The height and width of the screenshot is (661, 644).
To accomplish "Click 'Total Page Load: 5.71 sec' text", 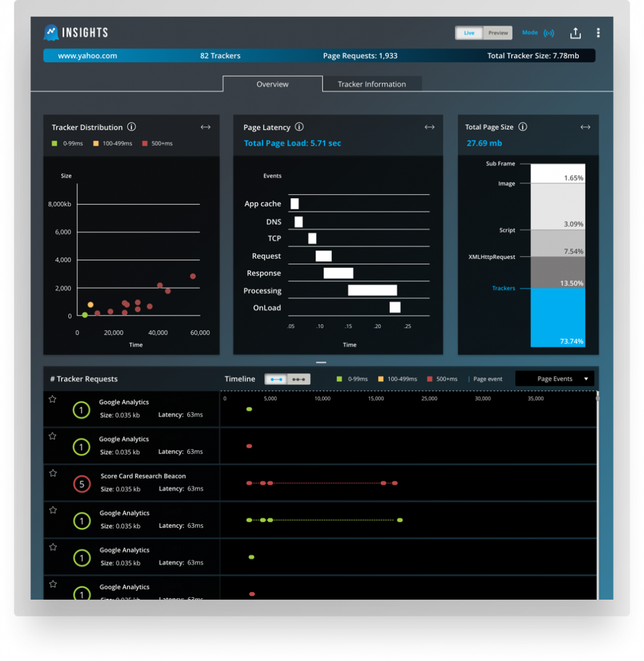I will coord(292,143).
